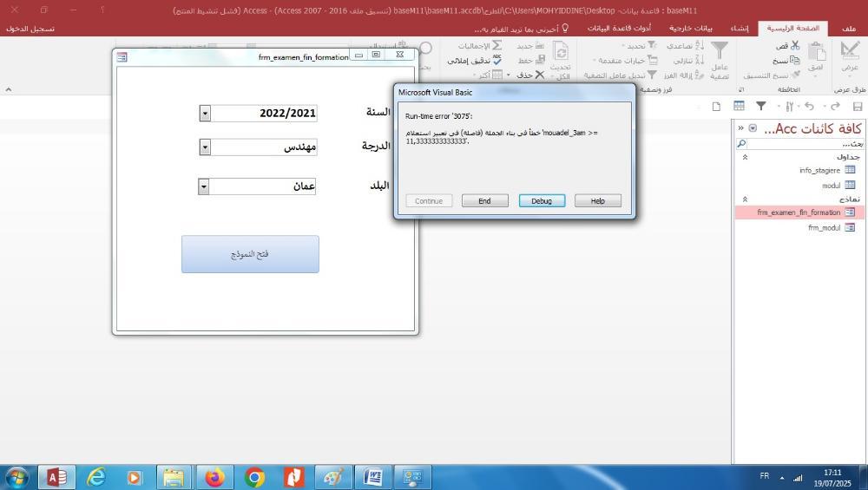This screenshot has height=490, width=868.
Task: Click the quick access redo arrow
Action: (x=835, y=106)
